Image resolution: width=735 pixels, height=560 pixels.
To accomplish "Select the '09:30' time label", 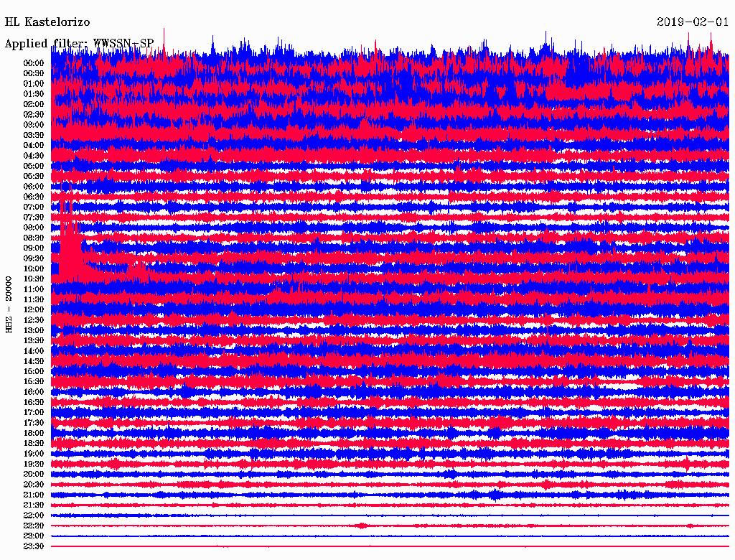I will coord(34,258).
